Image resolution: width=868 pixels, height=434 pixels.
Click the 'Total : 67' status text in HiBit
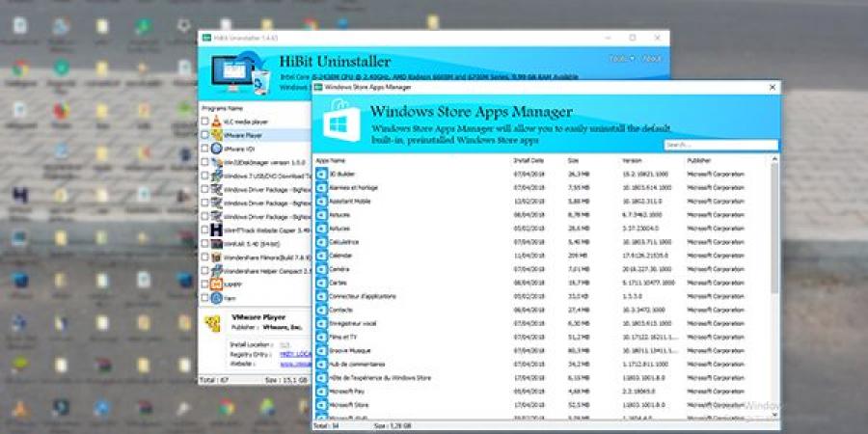coord(214,380)
